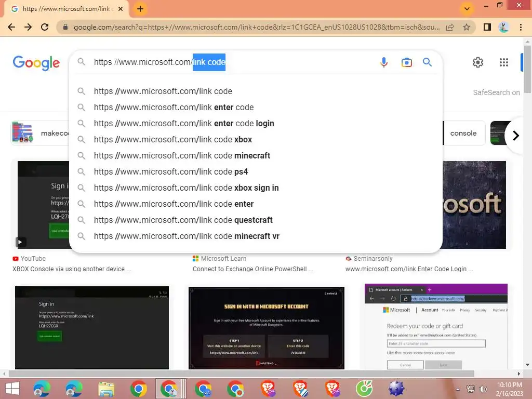The width and height of the screenshot is (532, 399).
Task: Open the Windows Start menu
Action: [12, 389]
